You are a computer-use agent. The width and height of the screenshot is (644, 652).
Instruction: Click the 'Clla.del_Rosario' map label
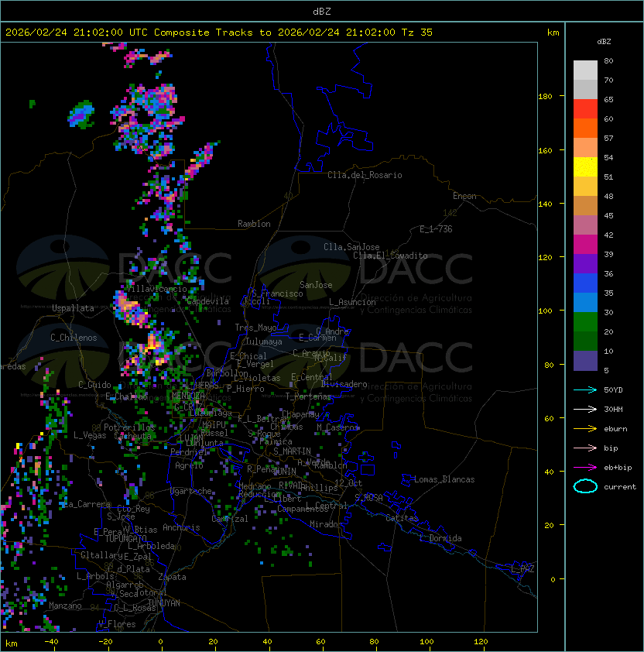click(x=365, y=175)
